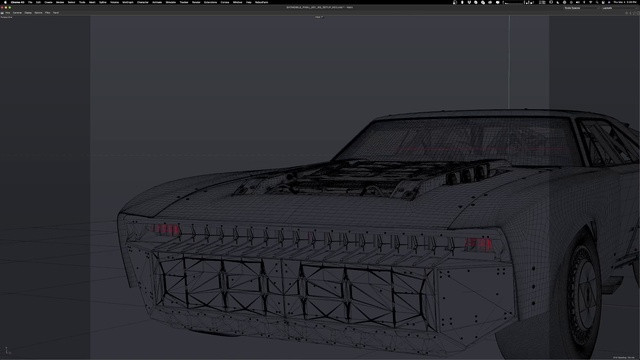The width and height of the screenshot is (640, 360).
Task: Open the Cinema 4D application menu
Action: point(18,2)
